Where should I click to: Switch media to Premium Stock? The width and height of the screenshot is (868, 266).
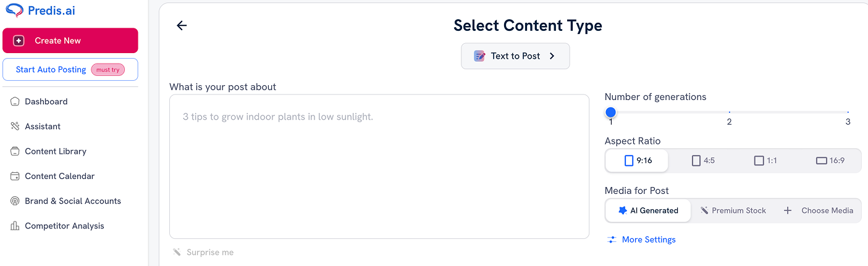(x=733, y=210)
